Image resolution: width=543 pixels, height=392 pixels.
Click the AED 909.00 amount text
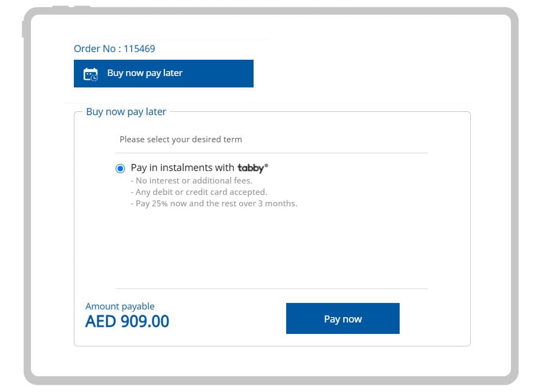pyautogui.click(x=126, y=321)
